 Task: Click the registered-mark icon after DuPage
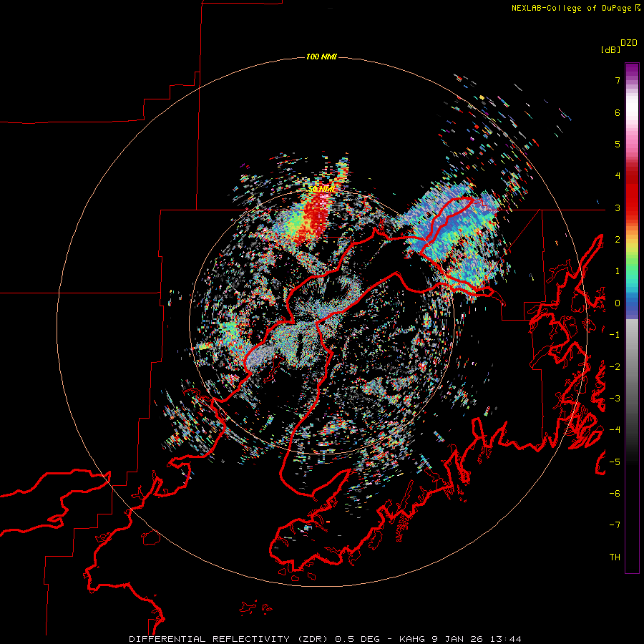638,8
